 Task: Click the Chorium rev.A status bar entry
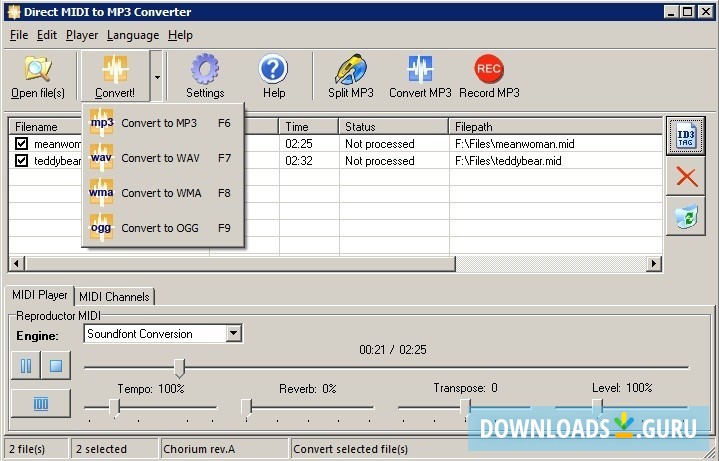coord(224,449)
